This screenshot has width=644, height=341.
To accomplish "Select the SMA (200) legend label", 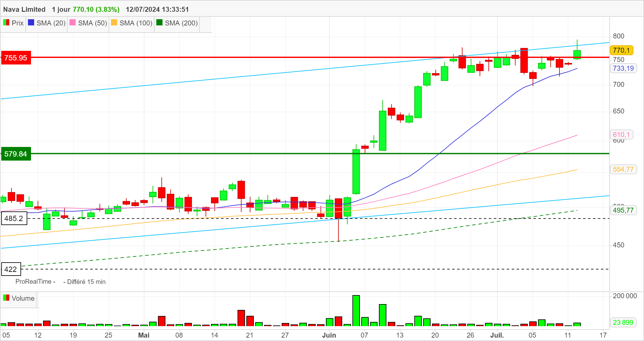I will point(181,23).
